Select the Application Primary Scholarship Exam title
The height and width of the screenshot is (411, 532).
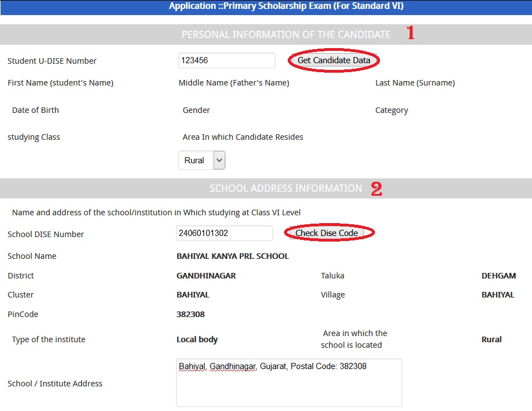pyautogui.click(x=286, y=6)
